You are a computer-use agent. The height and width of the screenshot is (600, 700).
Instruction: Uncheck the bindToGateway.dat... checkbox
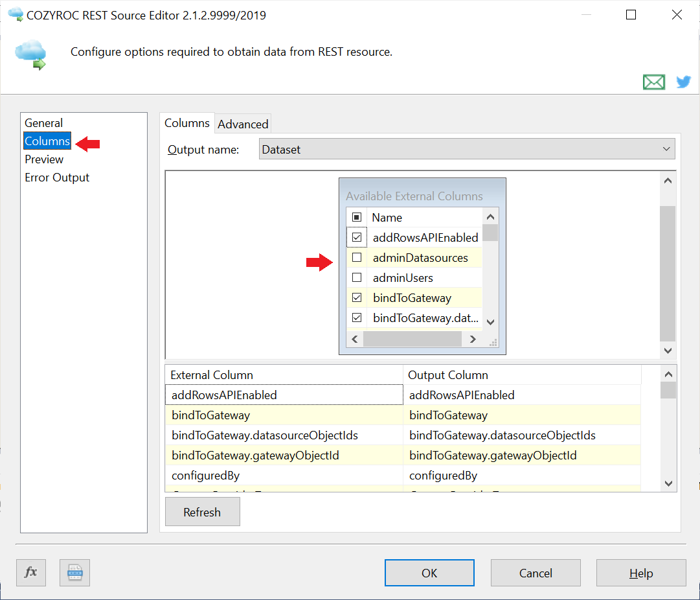click(357, 317)
